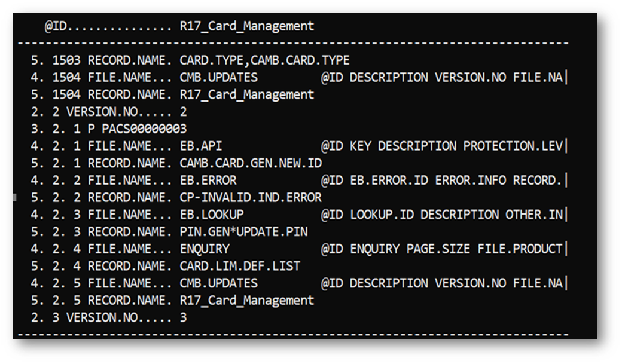Click CMB.UPDATES on the 1504 FILE.NAME line
Viewport: 622px width, 364px height.
(218, 78)
